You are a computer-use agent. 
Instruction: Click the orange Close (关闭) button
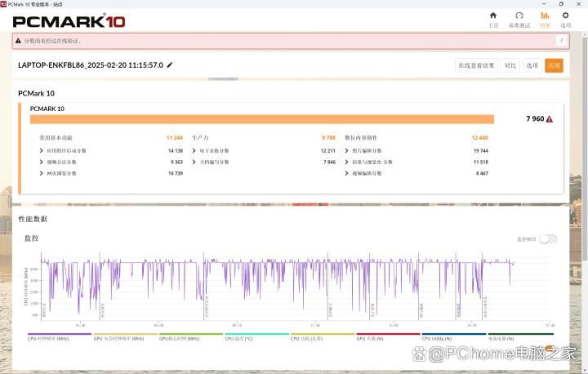click(x=554, y=65)
